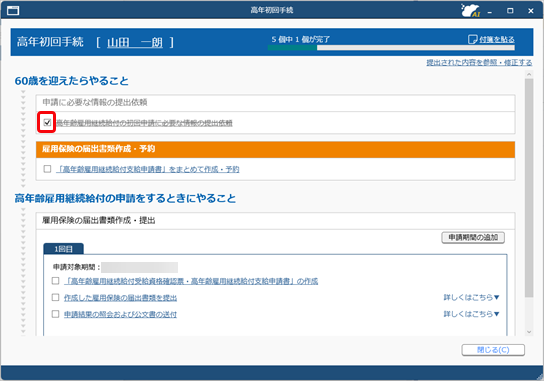Open 提出された内容を参照・修正する link
The height and width of the screenshot is (381, 544).
(479, 62)
